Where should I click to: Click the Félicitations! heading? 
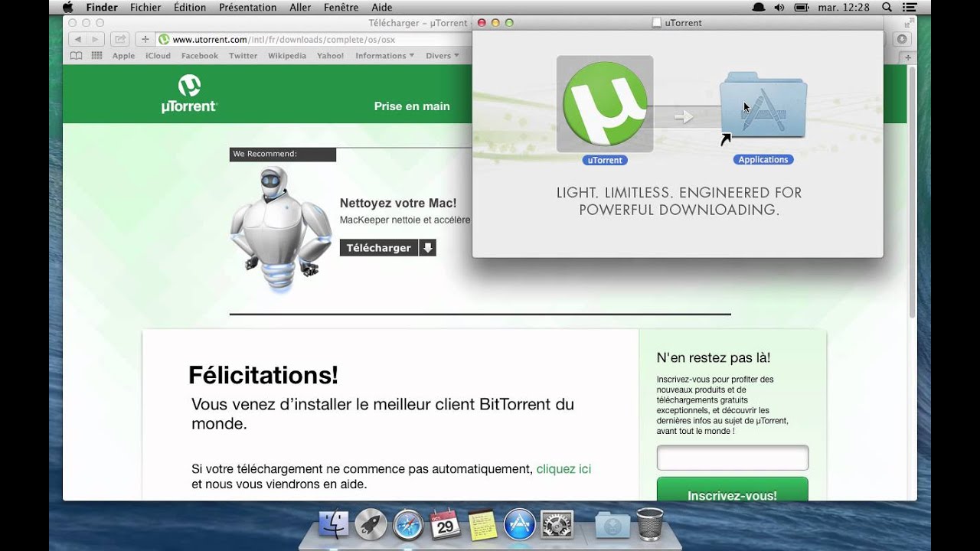point(263,376)
